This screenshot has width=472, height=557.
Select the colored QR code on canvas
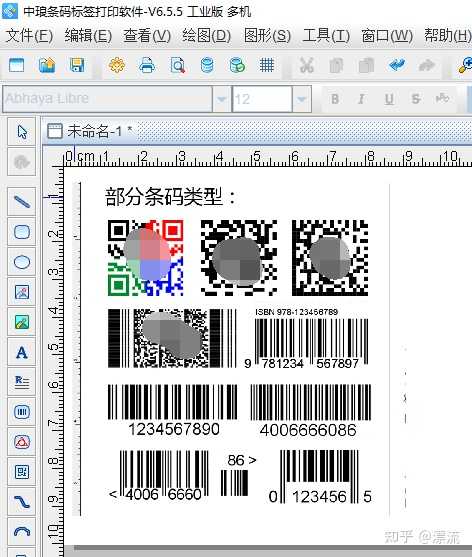pyautogui.click(x=146, y=258)
